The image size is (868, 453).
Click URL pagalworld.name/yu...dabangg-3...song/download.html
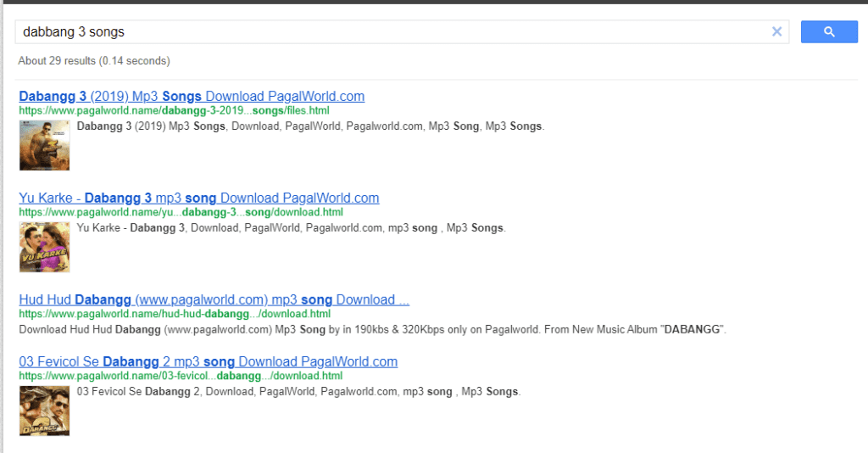coord(181,213)
